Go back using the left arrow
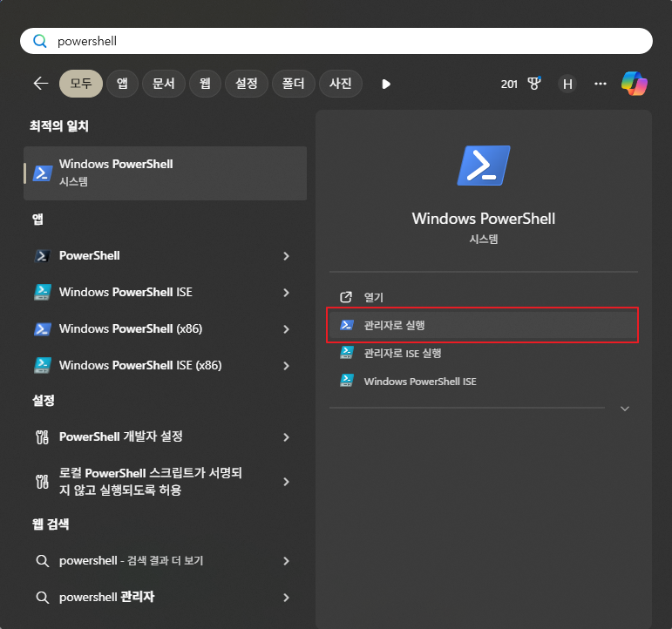 pyautogui.click(x=41, y=83)
